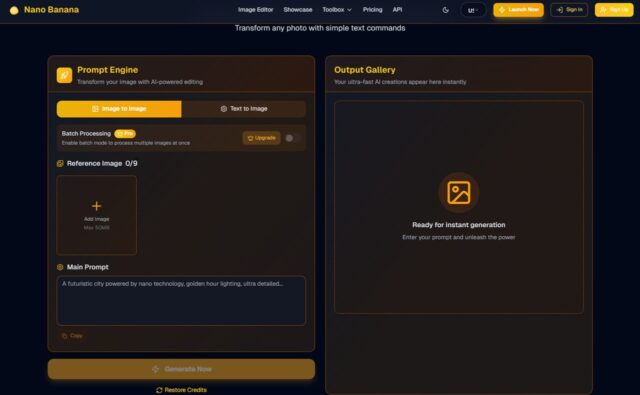Click the Sign In button
Screen dimensions: 640x395
point(569,10)
